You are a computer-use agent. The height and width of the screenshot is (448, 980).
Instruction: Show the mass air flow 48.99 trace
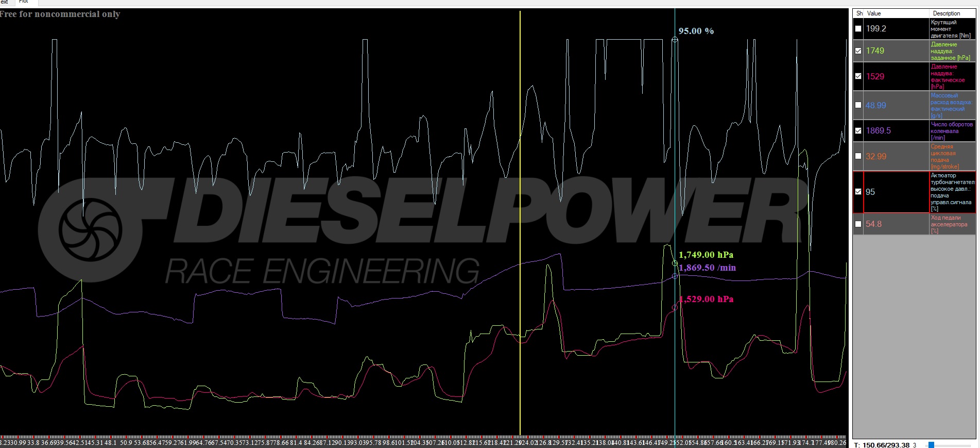click(x=858, y=105)
